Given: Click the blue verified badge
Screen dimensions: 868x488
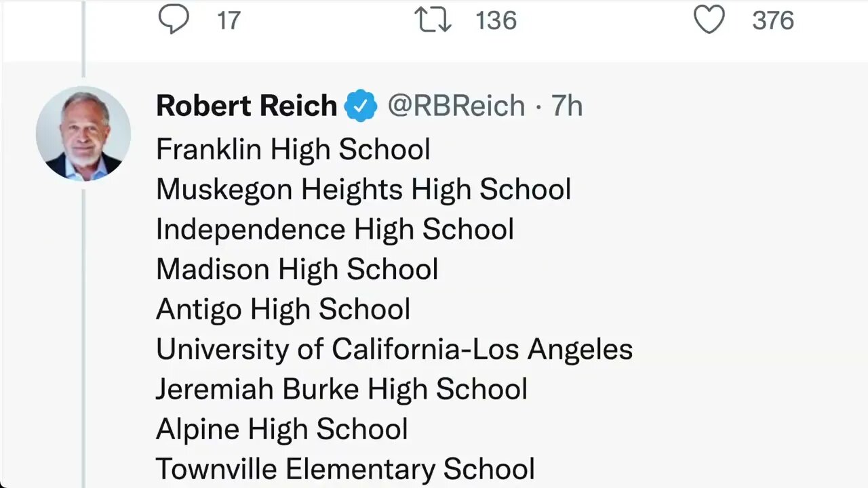Looking at the screenshot, I should coord(361,106).
